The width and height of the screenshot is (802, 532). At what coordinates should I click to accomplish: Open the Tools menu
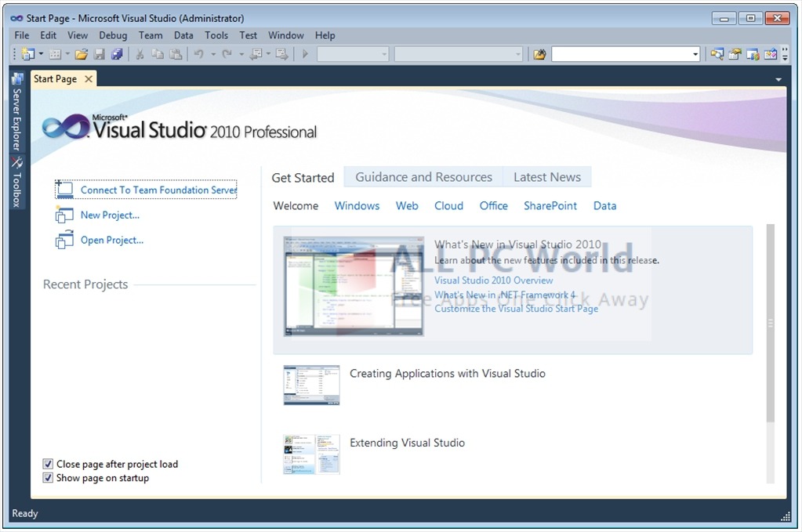216,35
